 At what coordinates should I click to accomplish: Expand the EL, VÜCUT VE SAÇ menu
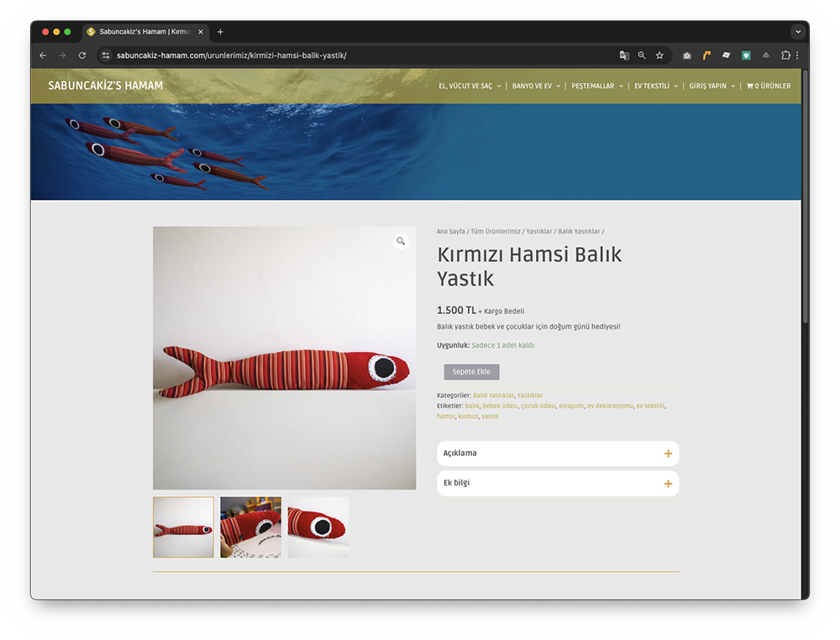coord(470,86)
